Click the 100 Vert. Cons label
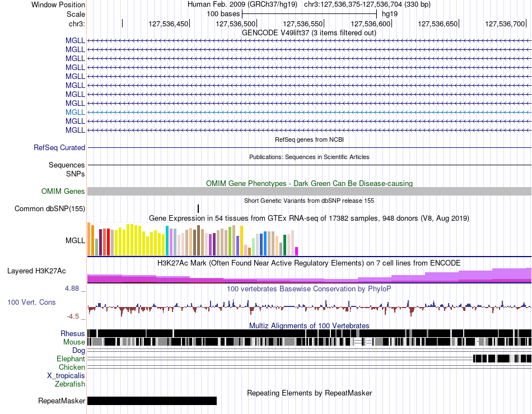 [31, 302]
